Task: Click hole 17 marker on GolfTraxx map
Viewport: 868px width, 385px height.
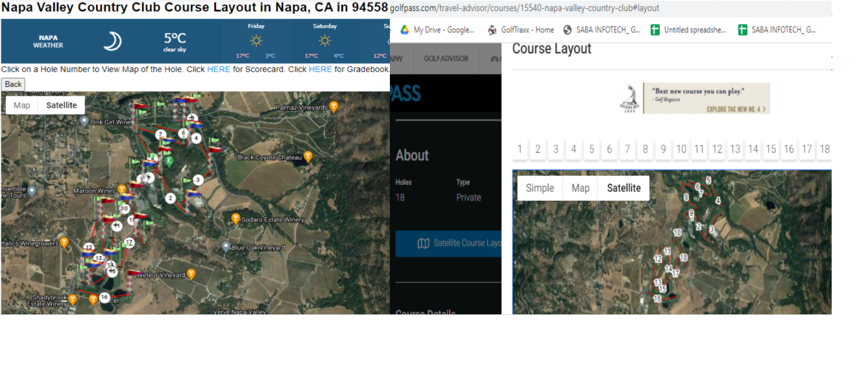Action: point(129,242)
